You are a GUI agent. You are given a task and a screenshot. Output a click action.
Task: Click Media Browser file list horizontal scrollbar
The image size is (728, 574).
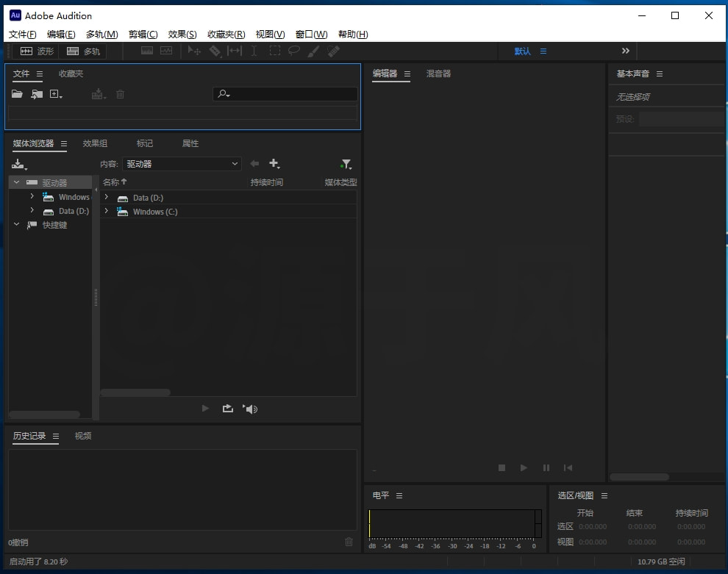(135, 392)
